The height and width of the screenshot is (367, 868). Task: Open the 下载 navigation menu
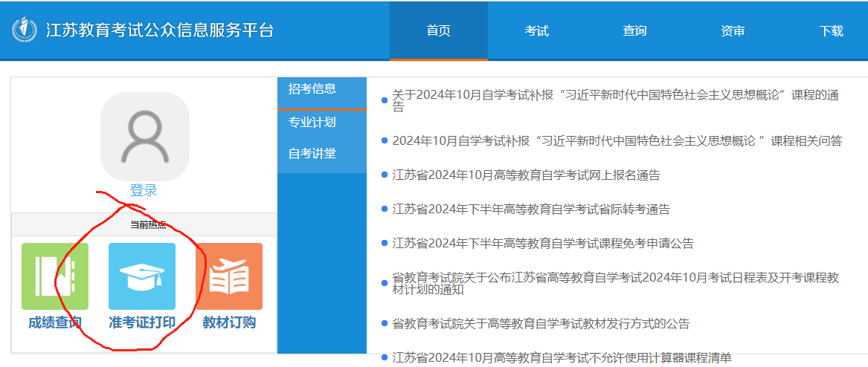coord(831,31)
